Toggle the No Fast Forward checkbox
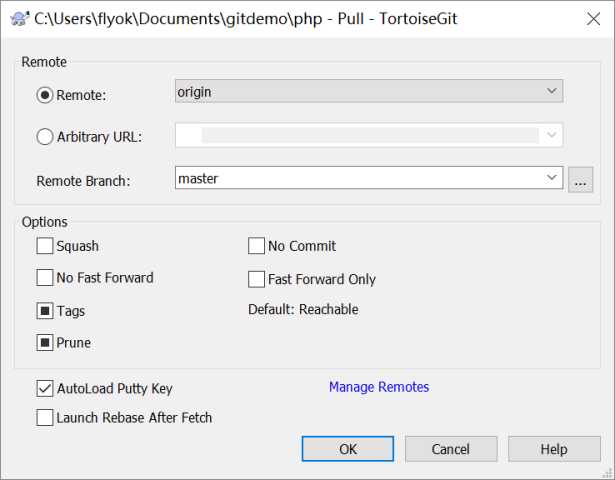This screenshot has width=615, height=480. (x=44, y=278)
